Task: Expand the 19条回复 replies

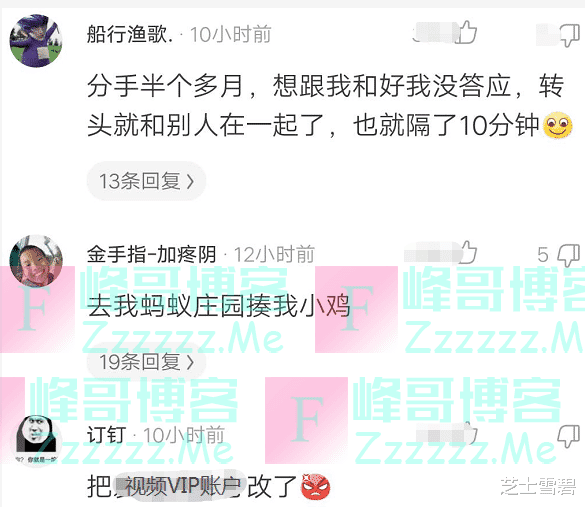Action: coord(146,362)
